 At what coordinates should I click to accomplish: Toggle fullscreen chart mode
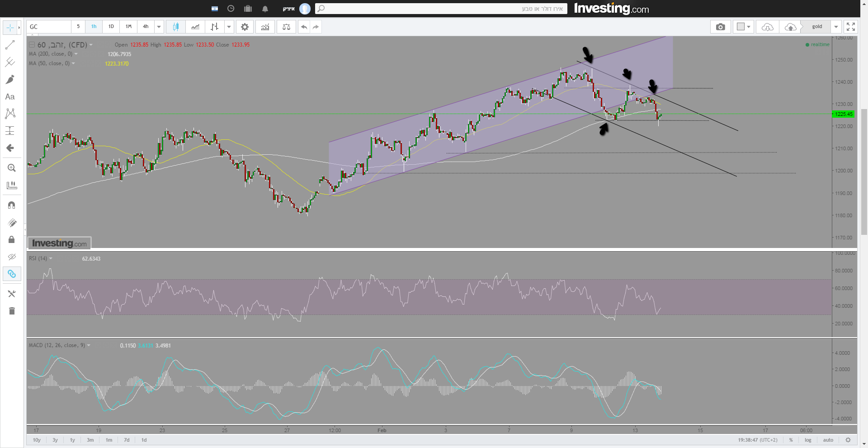tap(850, 27)
